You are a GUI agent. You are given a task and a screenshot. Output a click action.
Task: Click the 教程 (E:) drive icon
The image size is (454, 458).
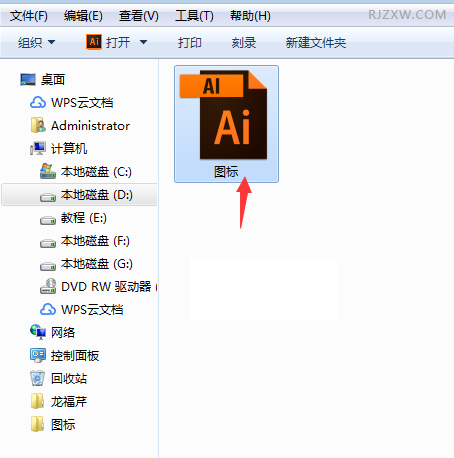tap(48, 220)
